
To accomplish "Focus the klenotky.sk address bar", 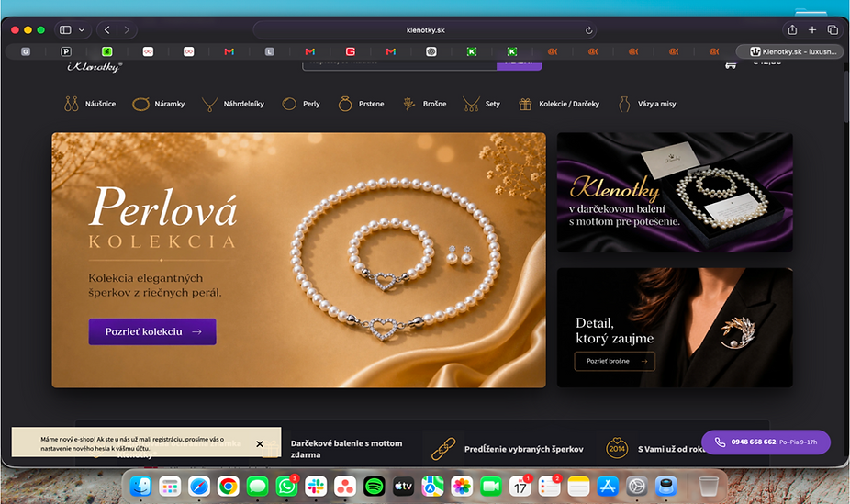I will click(425, 30).
